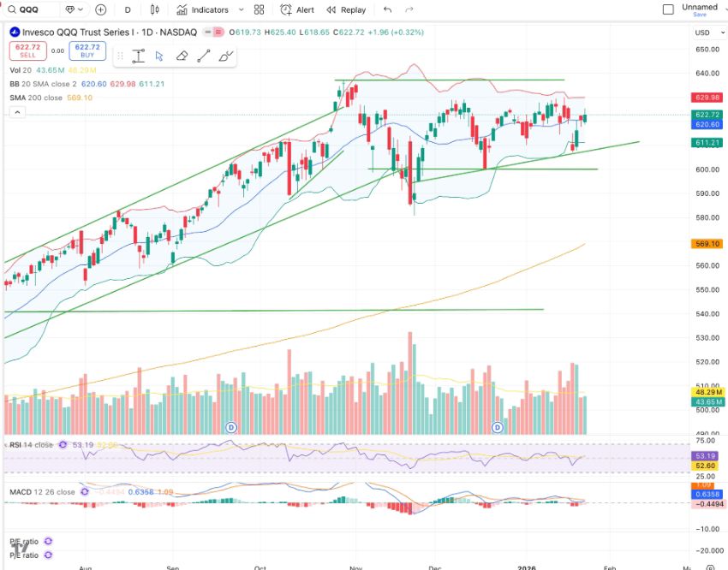The width and height of the screenshot is (728, 570).
Task: Select the eraser tool in drawing toolbar
Action: 182,56
